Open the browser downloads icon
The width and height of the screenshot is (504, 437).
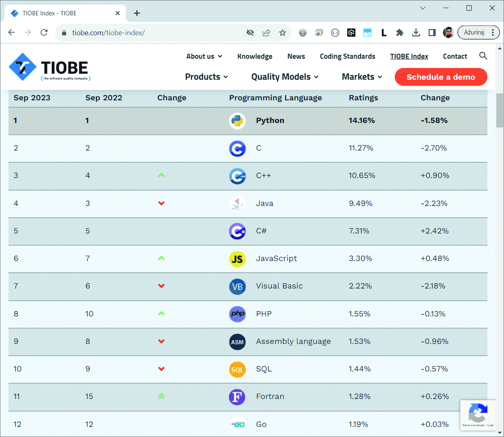416,33
